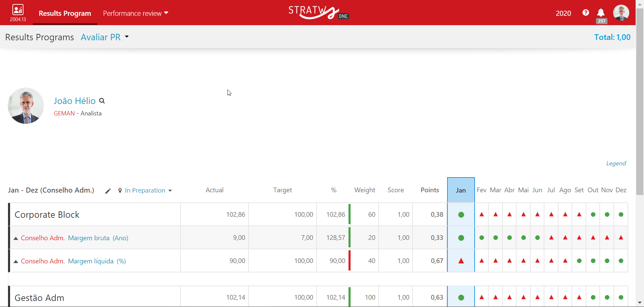Select the Fev month column header
This screenshot has width=644, height=307.
coord(482,190)
